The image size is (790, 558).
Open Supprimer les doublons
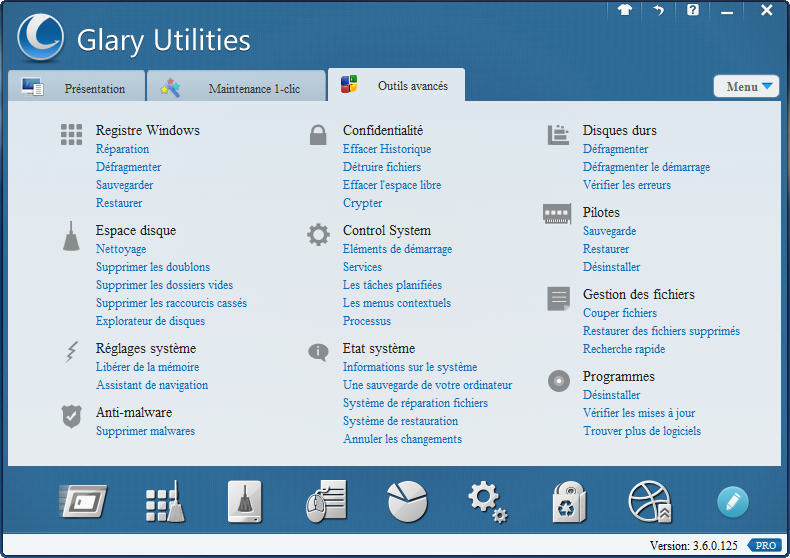click(153, 267)
